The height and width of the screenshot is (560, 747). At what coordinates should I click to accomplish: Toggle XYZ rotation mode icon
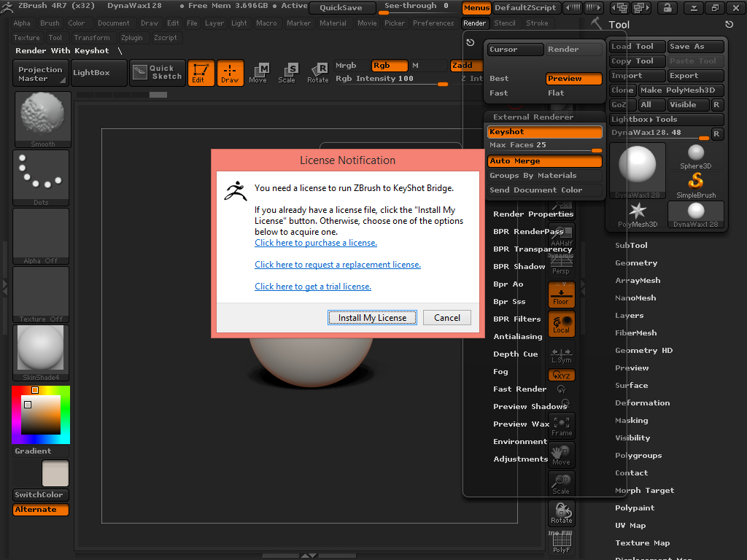(x=561, y=376)
